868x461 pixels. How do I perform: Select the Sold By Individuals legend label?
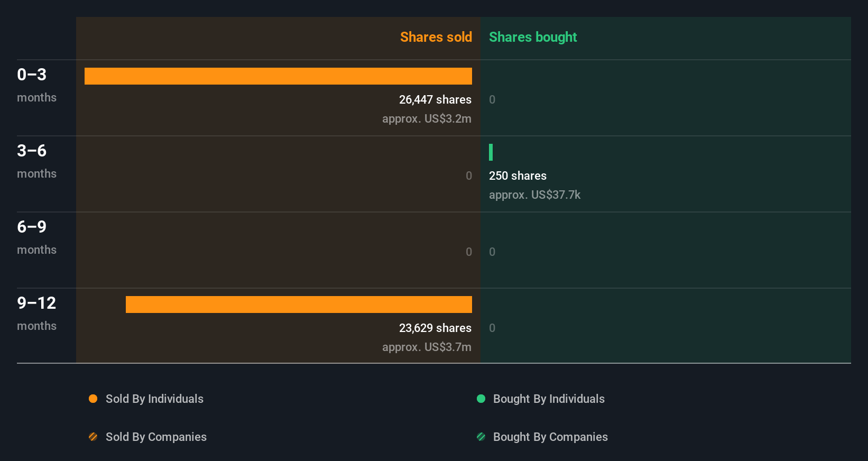[x=154, y=399]
